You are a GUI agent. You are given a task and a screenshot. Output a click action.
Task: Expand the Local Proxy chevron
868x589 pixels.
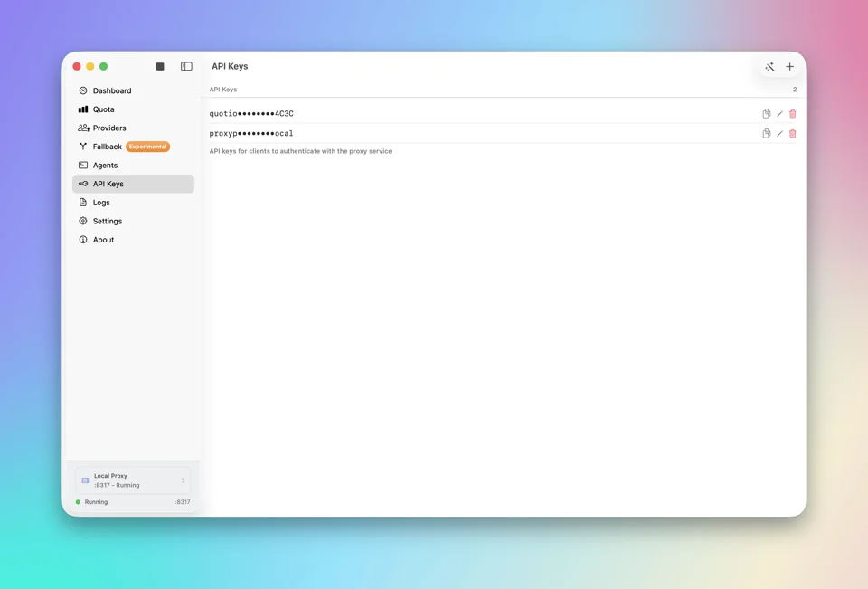(x=184, y=480)
